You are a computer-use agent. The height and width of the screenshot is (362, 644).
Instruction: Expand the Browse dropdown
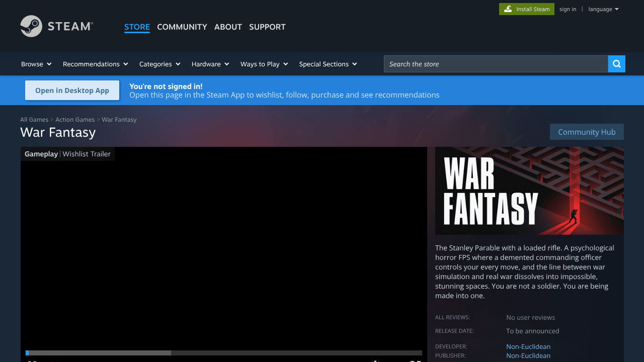[36, 64]
